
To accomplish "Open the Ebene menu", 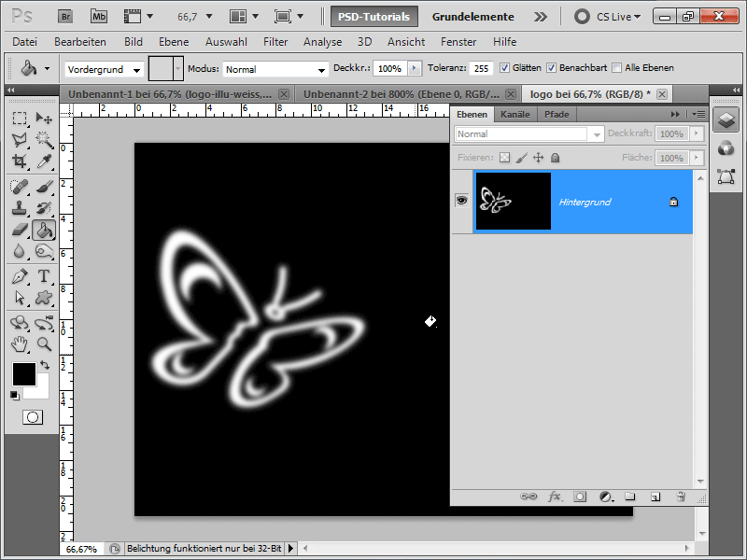I will pyautogui.click(x=174, y=42).
